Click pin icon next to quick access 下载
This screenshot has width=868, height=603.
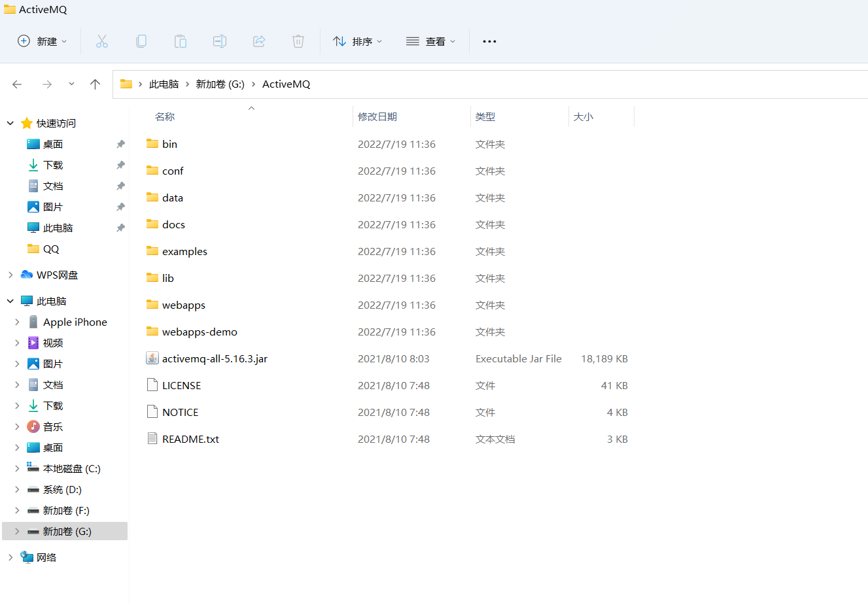[120, 165]
